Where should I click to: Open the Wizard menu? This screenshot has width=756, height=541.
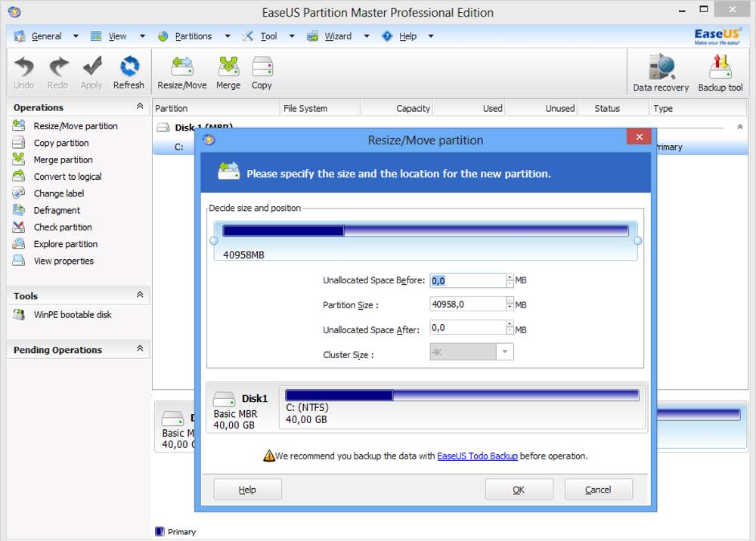pos(338,36)
